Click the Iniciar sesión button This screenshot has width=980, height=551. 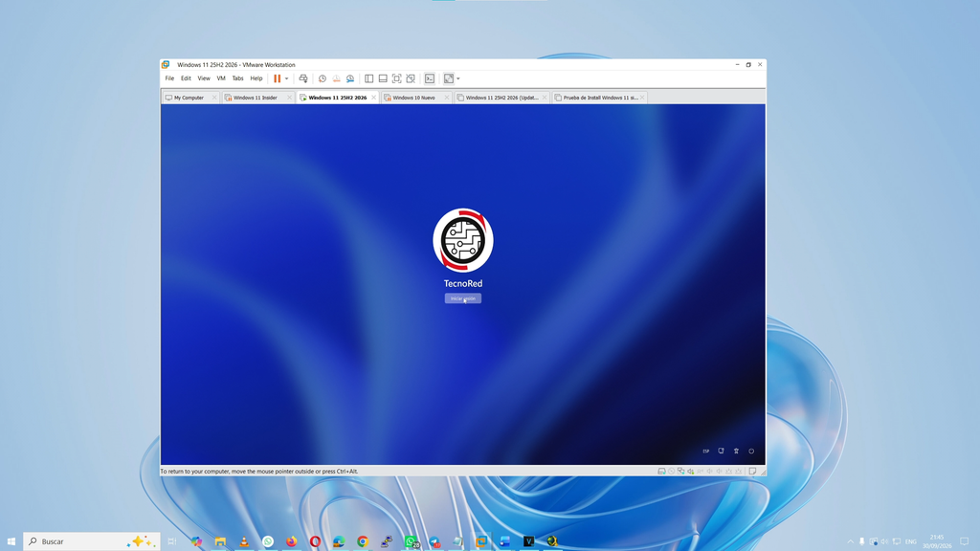463,298
